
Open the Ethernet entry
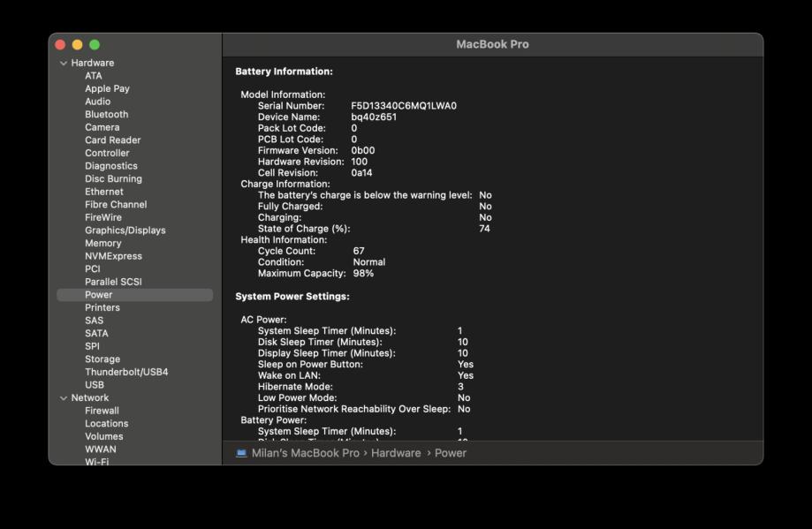[103, 192]
